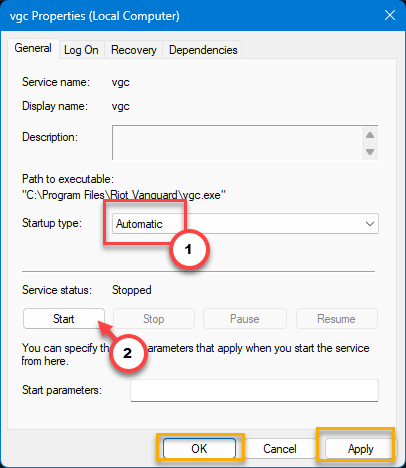Click the red numbered circle 1 annotation
Screen dimensions: 406x468
pos(189,249)
